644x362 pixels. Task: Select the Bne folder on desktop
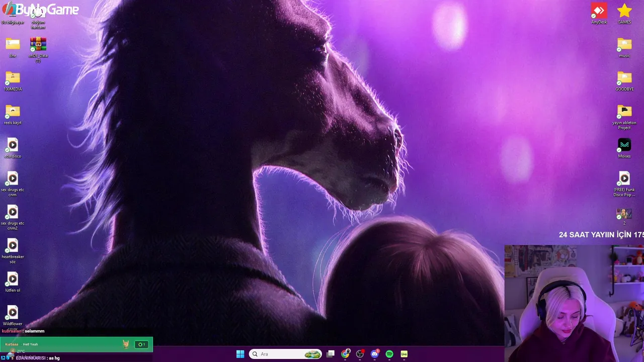(x=13, y=48)
